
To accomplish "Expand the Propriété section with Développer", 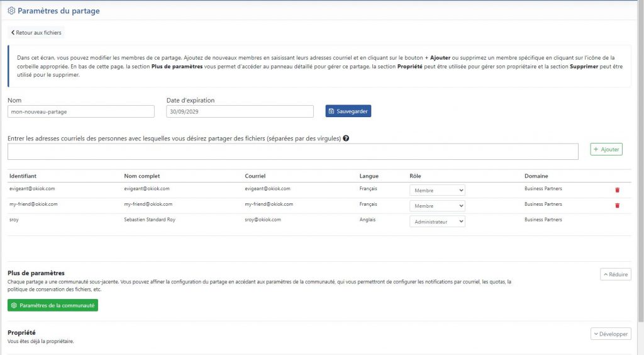I will click(x=611, y=334).
